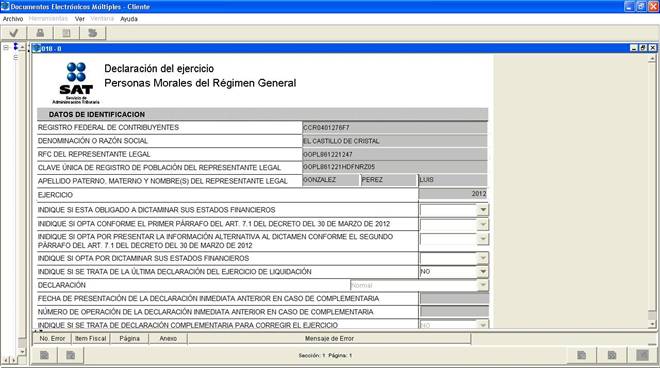
Task: Restore the inner 018 - 0 document window
Action: click(643, 48)
